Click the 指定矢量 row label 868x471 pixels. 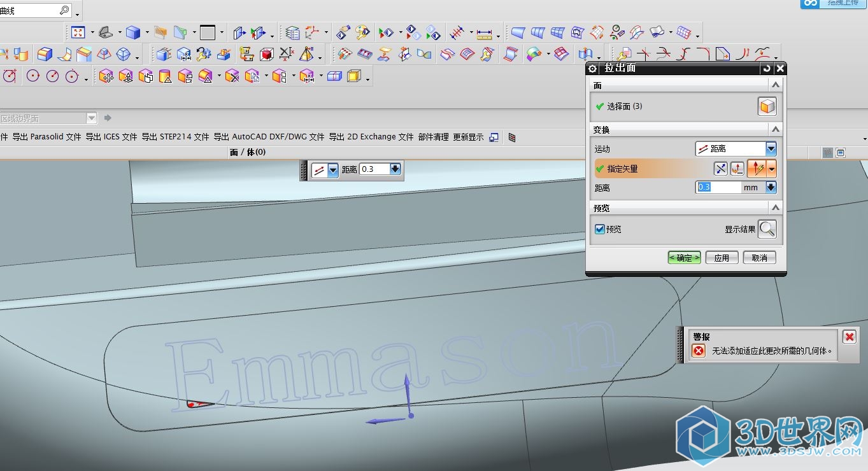pyautogui.click(x=622, y=169)
